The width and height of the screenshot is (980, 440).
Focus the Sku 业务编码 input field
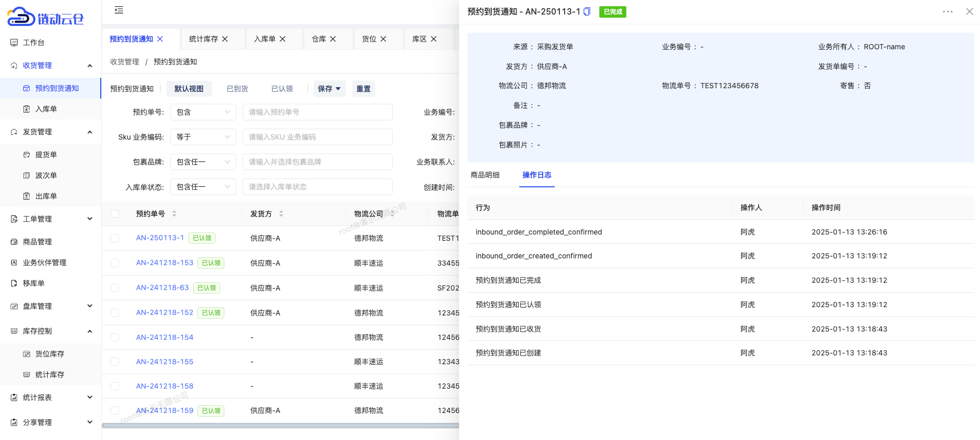pos(317,137)
